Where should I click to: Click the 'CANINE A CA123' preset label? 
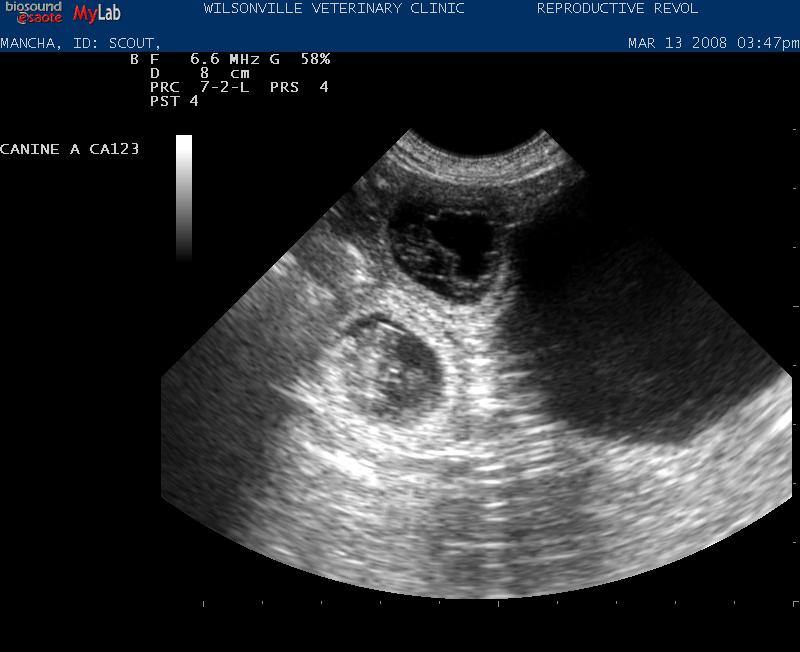(x=69, y=149)
